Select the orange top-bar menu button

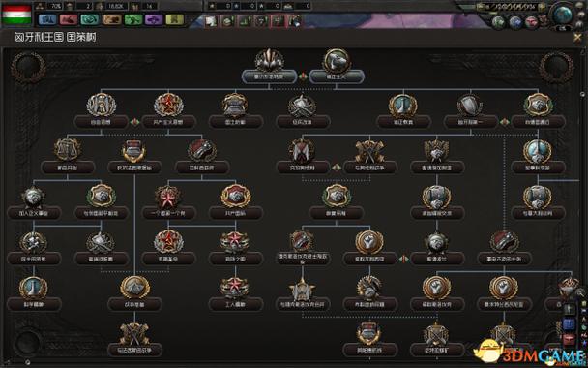pyautogui.click(x=111, y=19)
